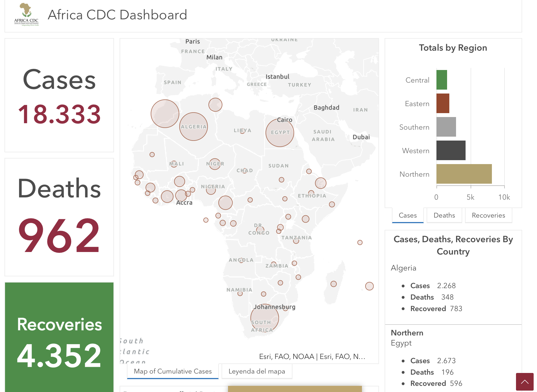
Task: Click the scroll-to-top arrow button
Action: (x=524, y=382)
